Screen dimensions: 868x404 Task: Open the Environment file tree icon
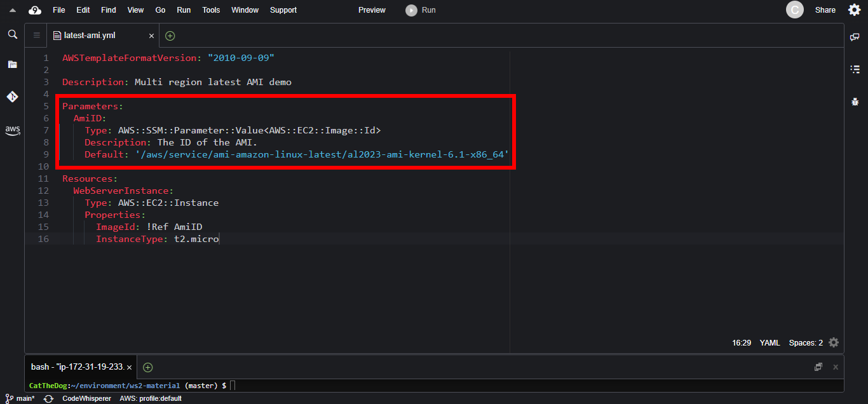[12, 64]
